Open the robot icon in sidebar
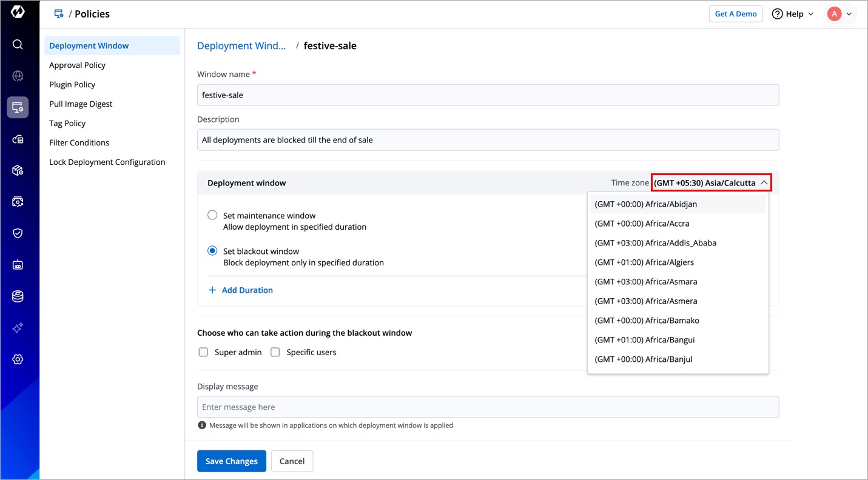868x480 pixels. pyautogui.click(x=18, y=265)
